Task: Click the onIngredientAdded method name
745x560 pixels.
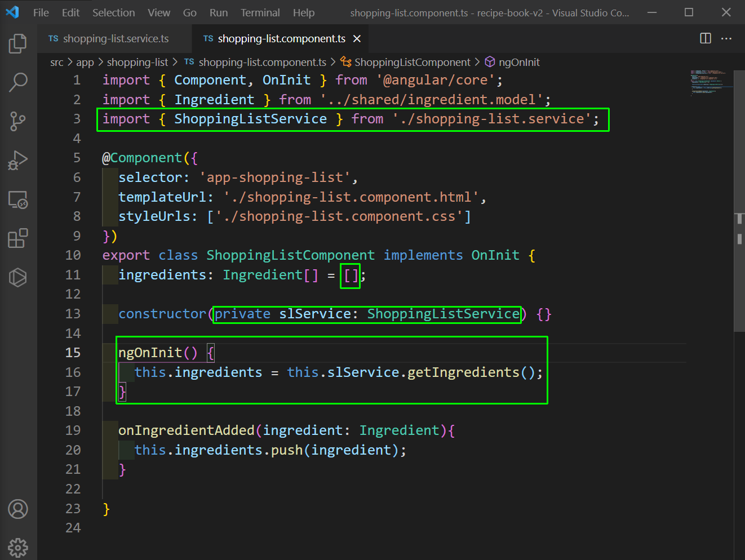Action: click(187, 430)
